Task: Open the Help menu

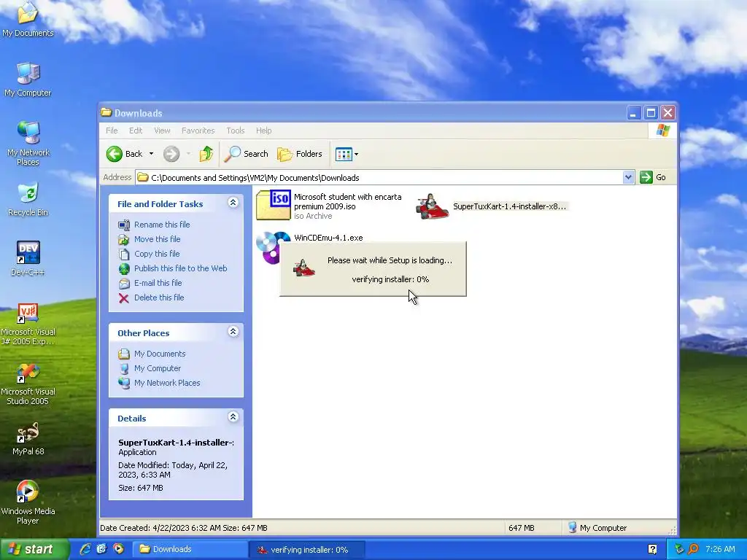Action: [x=263, y=131]
